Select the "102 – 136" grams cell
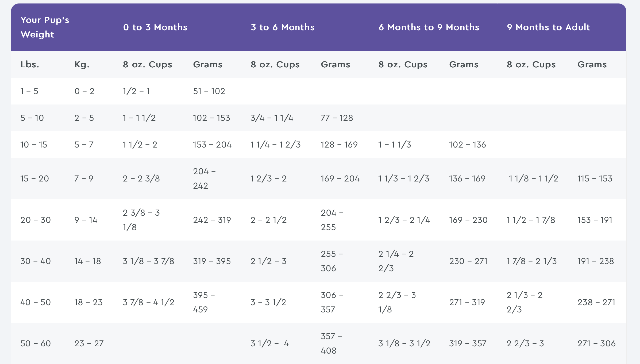This screenshot has width=640, height=364. (467, 145)
